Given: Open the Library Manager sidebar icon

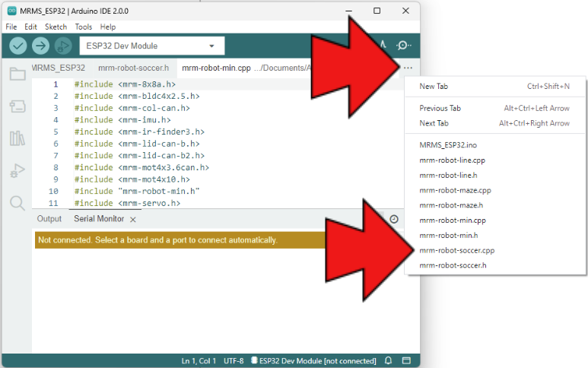Looking at the screenshot, I should 17,138.
